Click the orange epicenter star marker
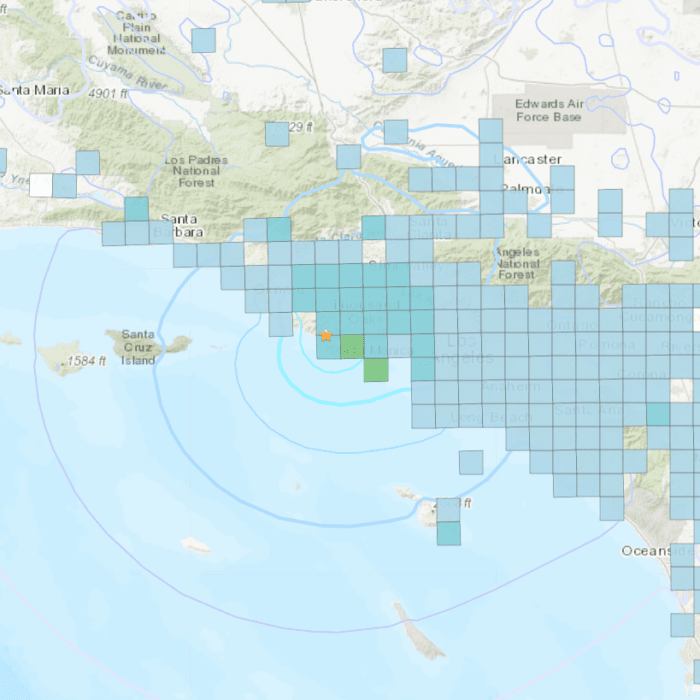The image size is (700, 700). (x=326, y=335)
